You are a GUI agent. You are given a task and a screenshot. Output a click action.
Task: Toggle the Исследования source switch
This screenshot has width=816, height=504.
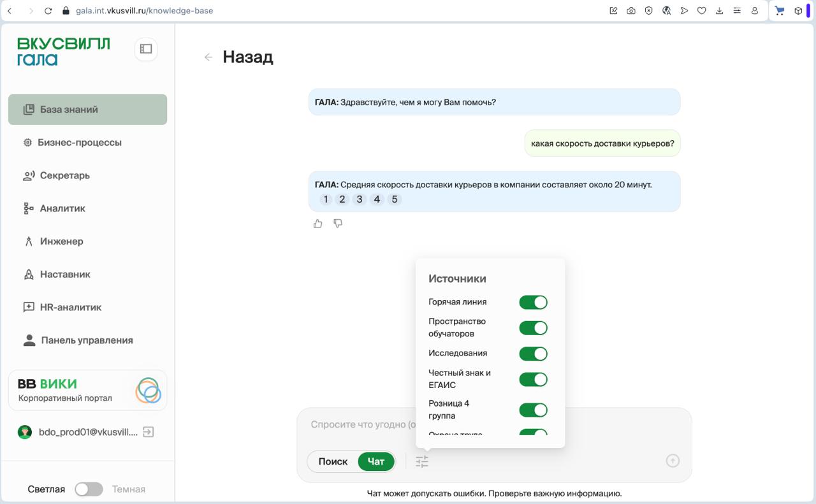point(533,354)
